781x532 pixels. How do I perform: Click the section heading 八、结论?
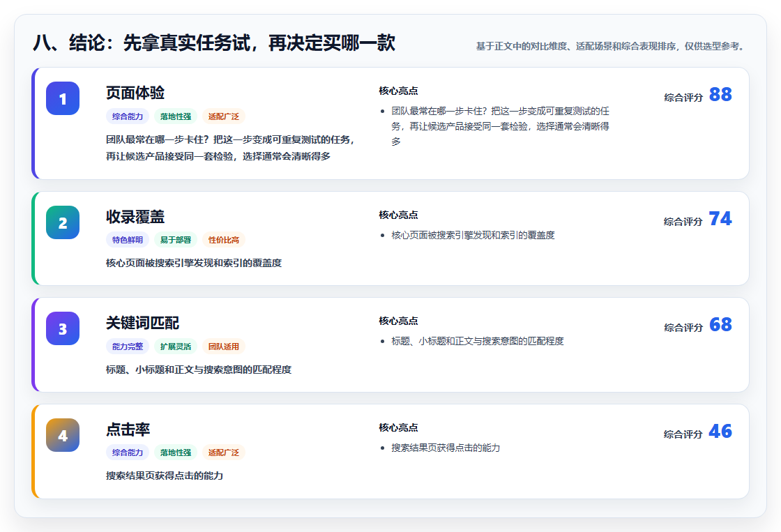(x=214, y=43)
